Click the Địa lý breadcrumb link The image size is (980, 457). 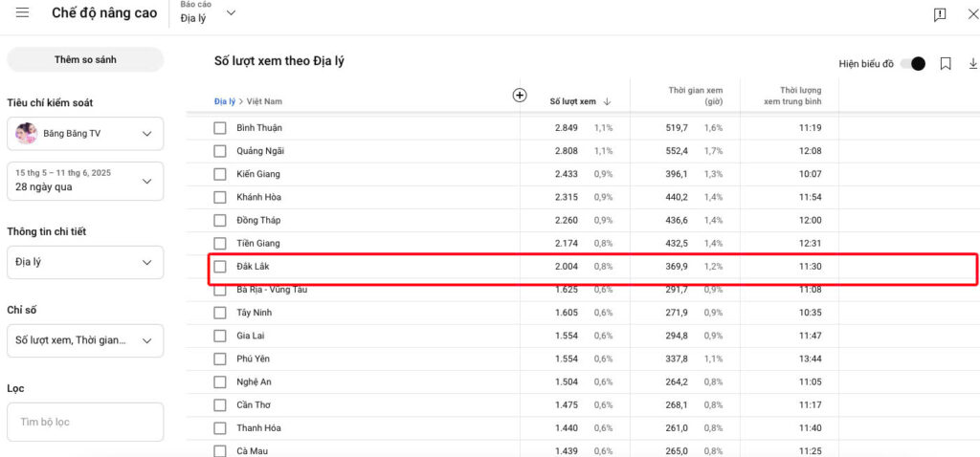224,101
